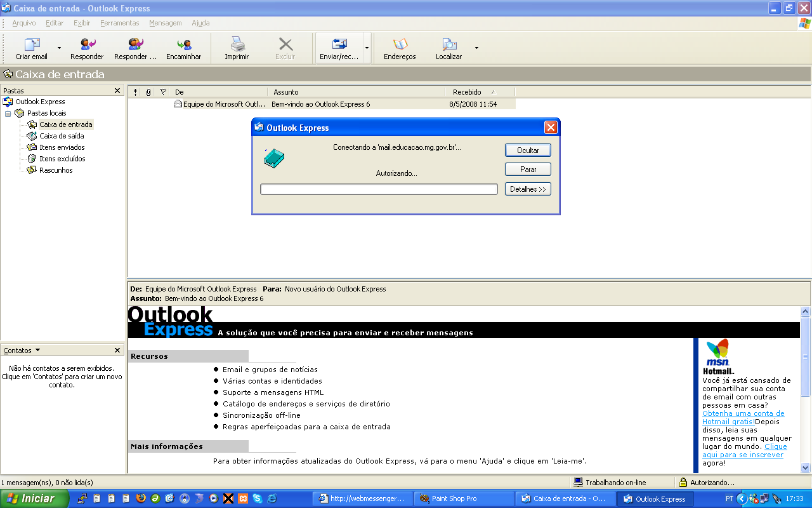Sort messages by the De column
This screenshot has width=812, height=508.
coord(219,92)
